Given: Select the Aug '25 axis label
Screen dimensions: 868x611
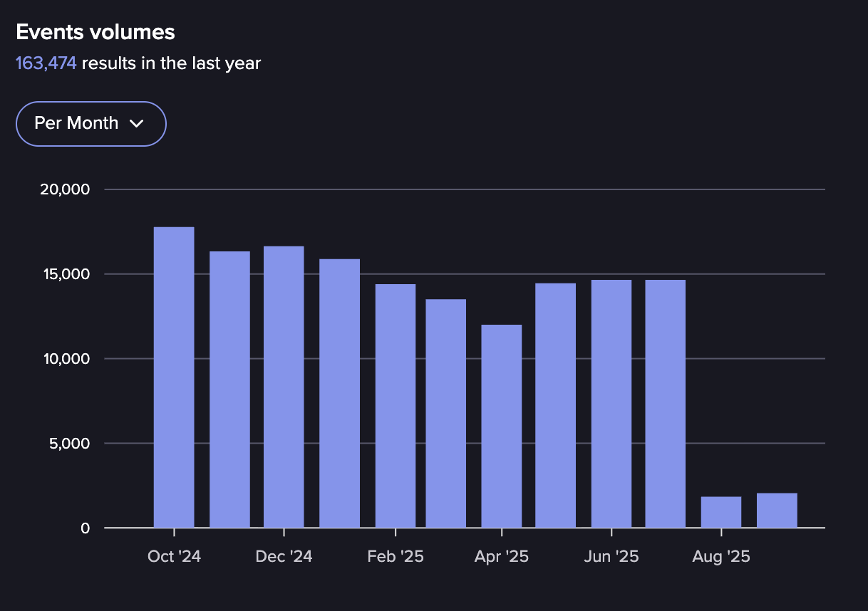Looking at the screenshot, I should tap(721, 556).
